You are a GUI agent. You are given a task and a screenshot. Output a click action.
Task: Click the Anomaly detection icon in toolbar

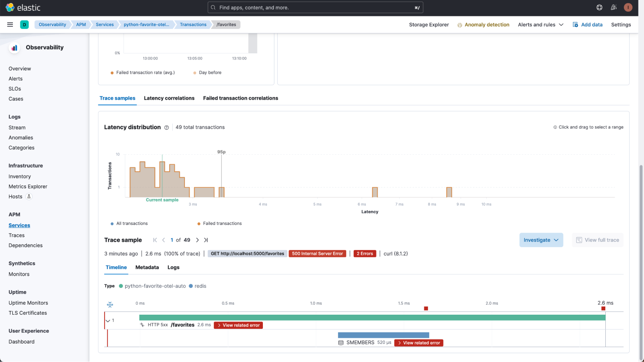pyautogui.click(x=459, y=24)
